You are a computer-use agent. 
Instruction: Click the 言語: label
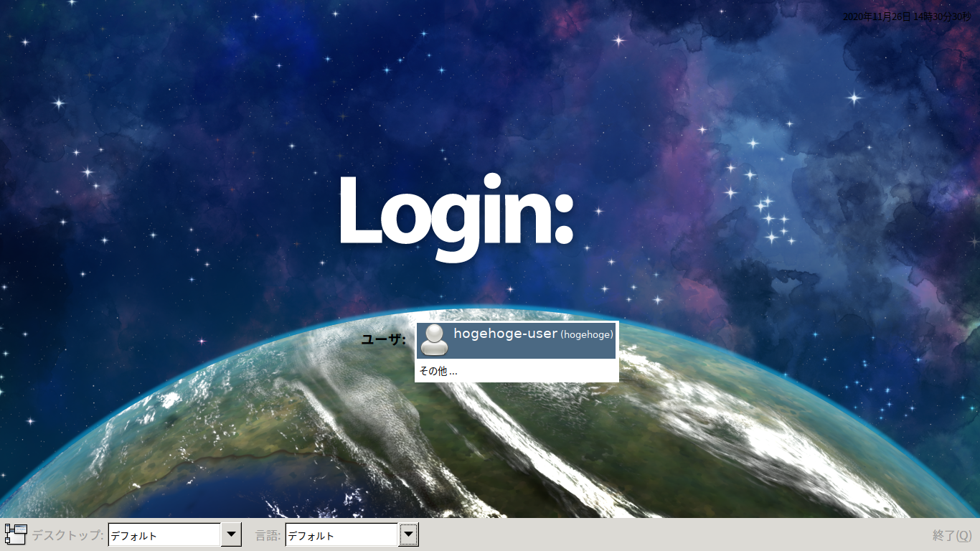[x=268, y=535]
